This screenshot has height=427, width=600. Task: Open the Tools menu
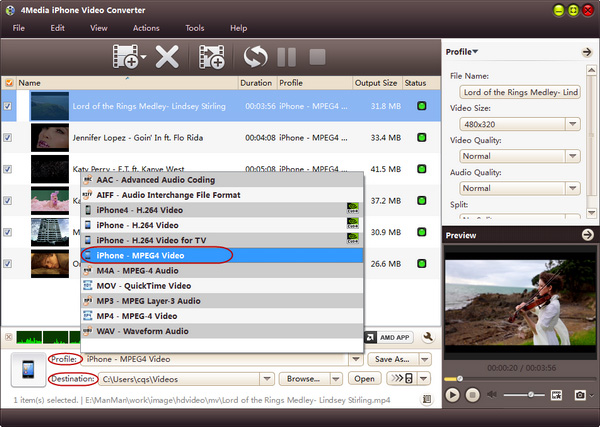[194, 28]
